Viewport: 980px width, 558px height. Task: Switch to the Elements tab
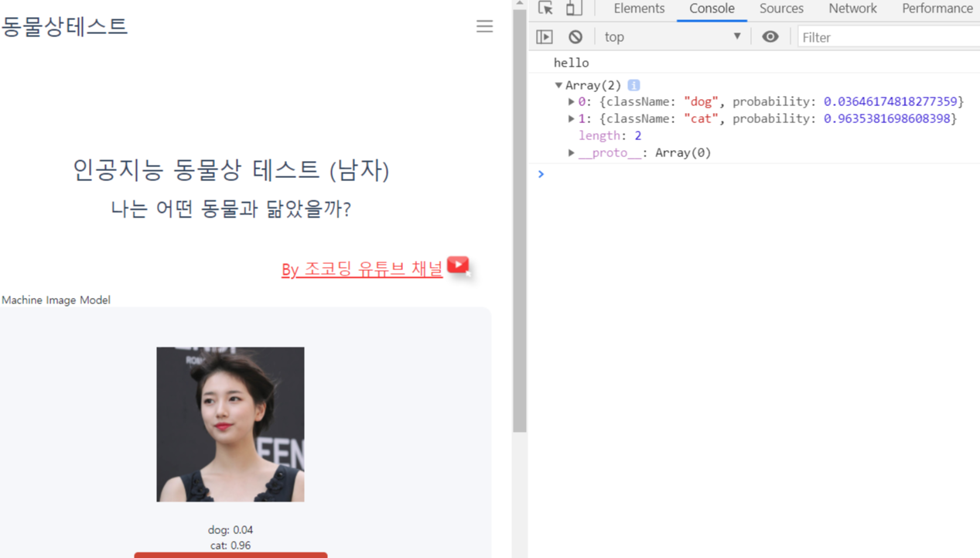click(x=639, y=9)
